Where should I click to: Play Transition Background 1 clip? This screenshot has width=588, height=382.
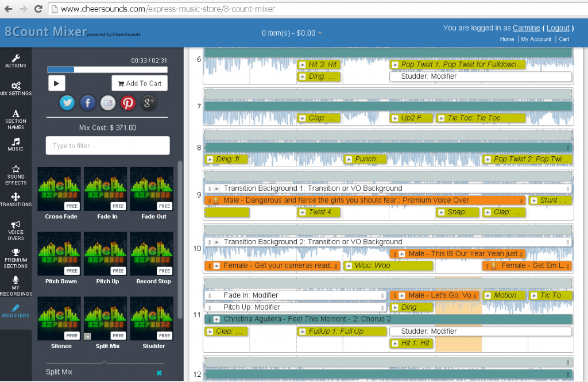coord(216,189)
